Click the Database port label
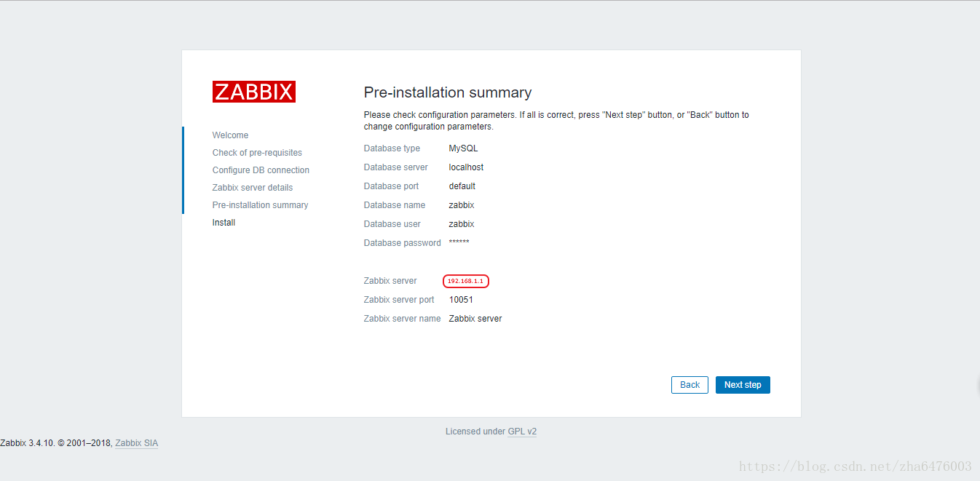 (391, 186)
